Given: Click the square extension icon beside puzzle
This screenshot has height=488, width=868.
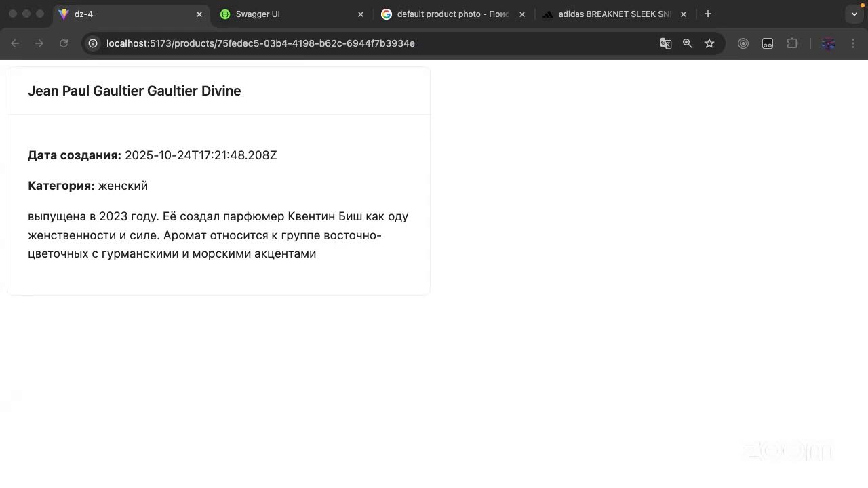Looking at the screenshot, I should pos(768,43).
